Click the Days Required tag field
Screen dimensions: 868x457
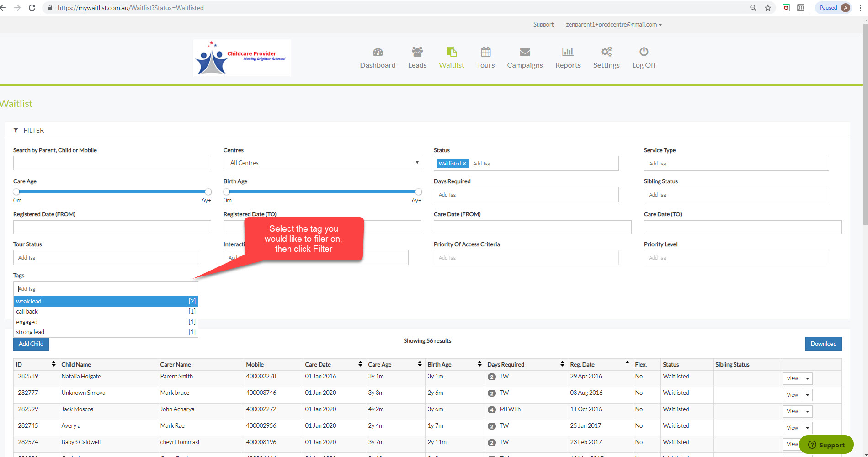click(x=526, y=195)
